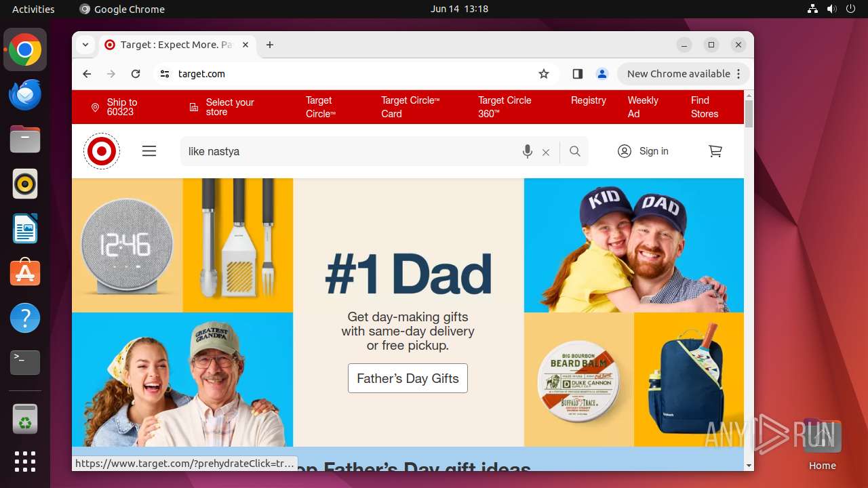This screenshot has width=868, height=488.
Task: Open Target Circle menu item
Action: [x=321, y=107]
